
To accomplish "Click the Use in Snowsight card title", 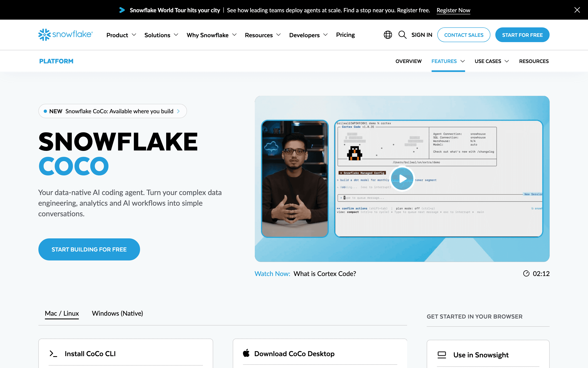I will (x=481, y=355).
